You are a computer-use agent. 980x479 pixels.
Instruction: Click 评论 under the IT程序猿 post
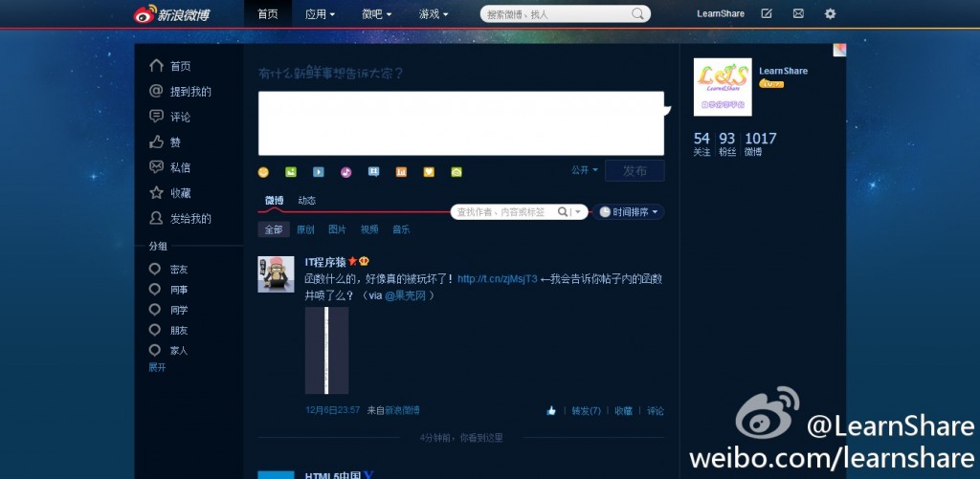coord(655,411)
